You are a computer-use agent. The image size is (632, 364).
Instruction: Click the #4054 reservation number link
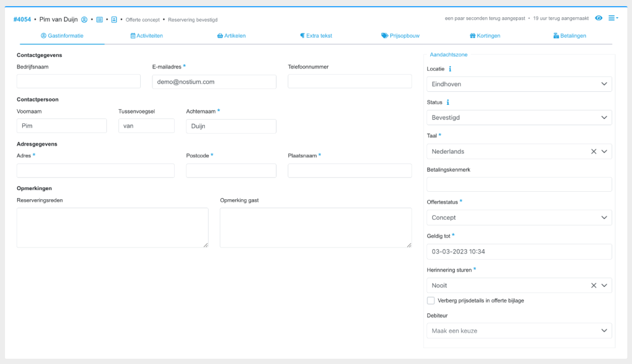click(x=23, y=20)
